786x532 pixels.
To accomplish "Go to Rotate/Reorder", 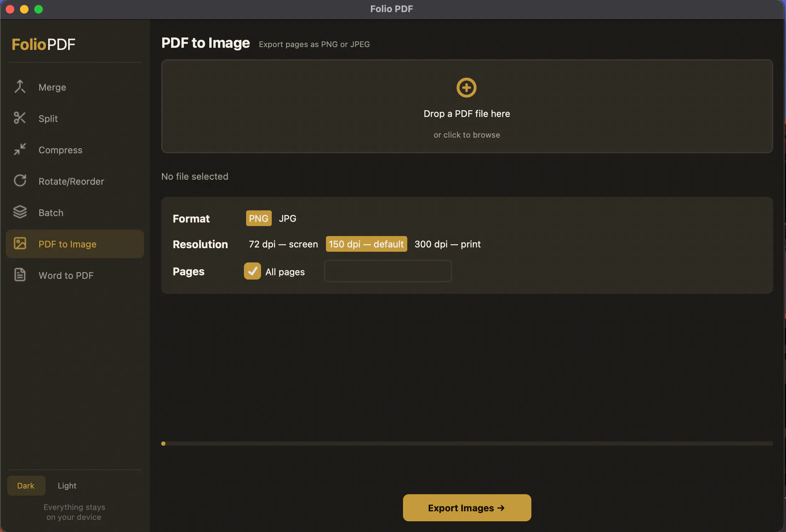I will tap(75, 181).
